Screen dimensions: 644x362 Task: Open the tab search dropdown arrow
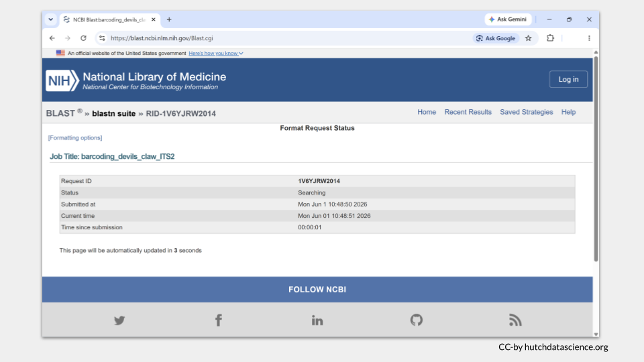click(x=50, y=19)
